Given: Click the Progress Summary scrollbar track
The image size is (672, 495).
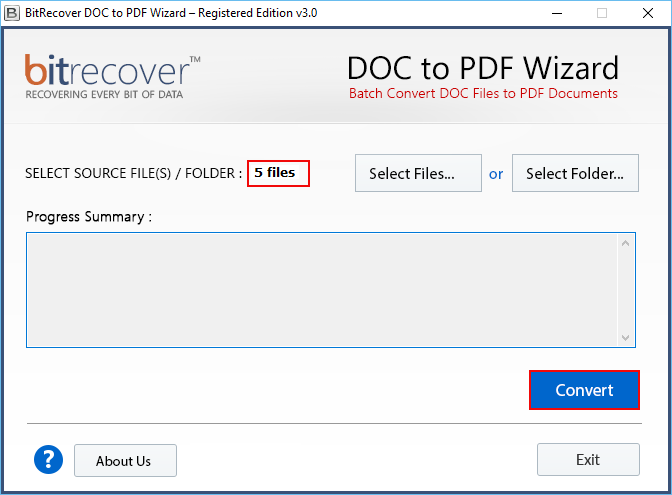Looking at the screenshot, I should [x=626, y=290].
